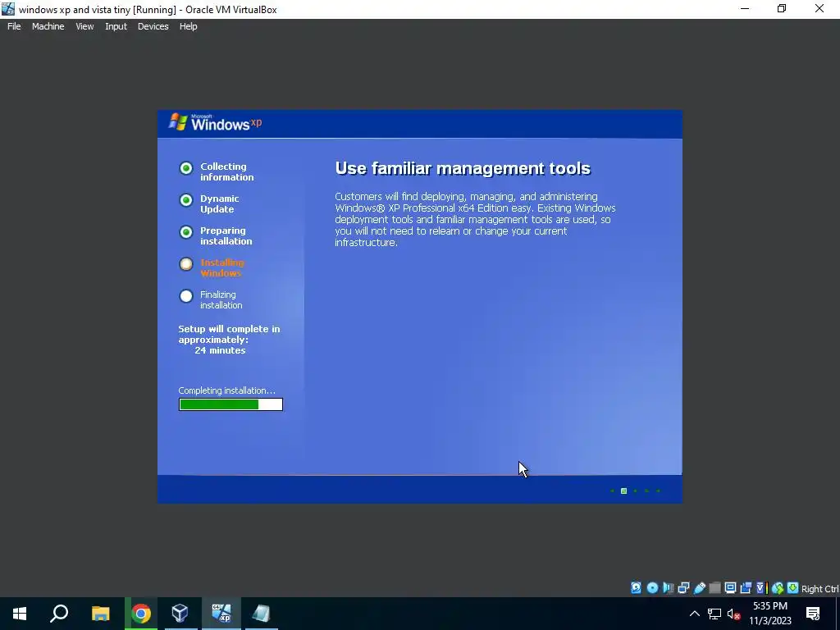Open File Explorer from the taskbar
The image size is (840, 630).
coord(100,614)
